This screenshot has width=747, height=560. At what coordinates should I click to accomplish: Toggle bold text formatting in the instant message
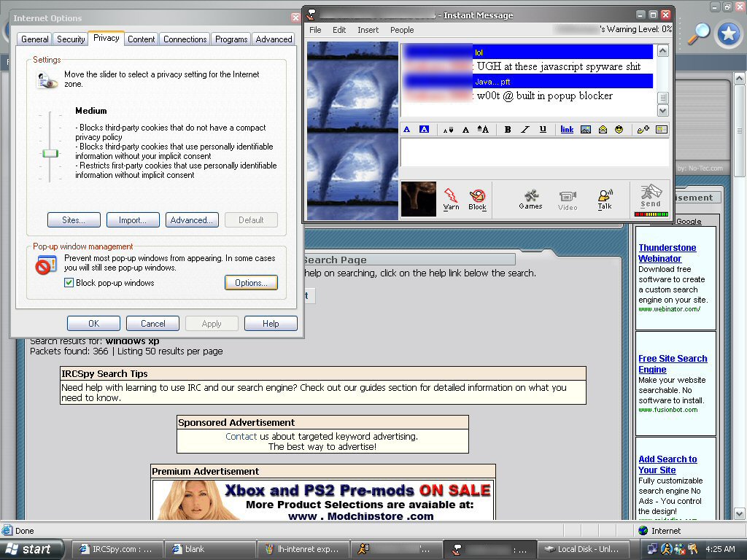pyautogui.click(x=508, y=130)
